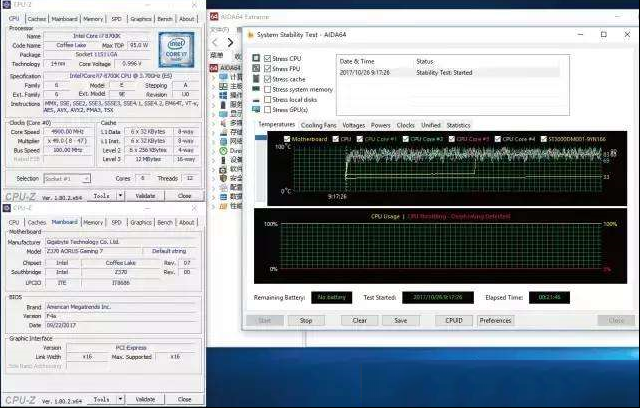Expand the Motherboard (主板) tree node

pyautogui.click(x=213, y=86)
